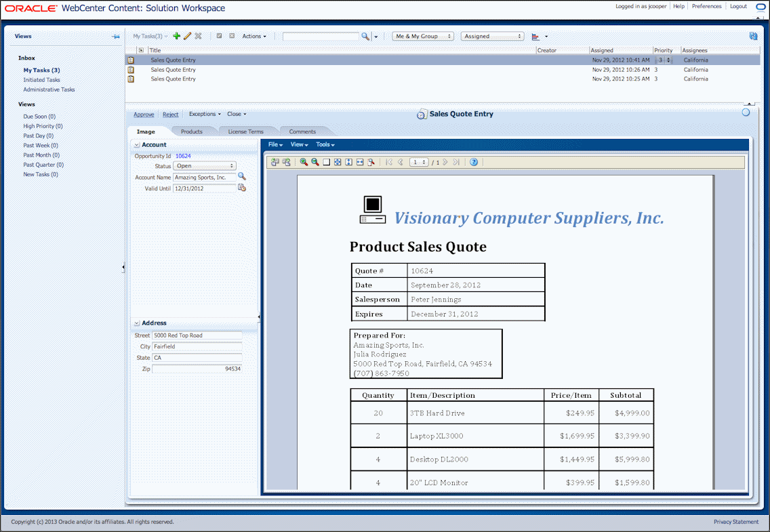The width and height of the screenshot is (770, 532).
Task: Open the viewer View menu
Action: coord(299,145)
